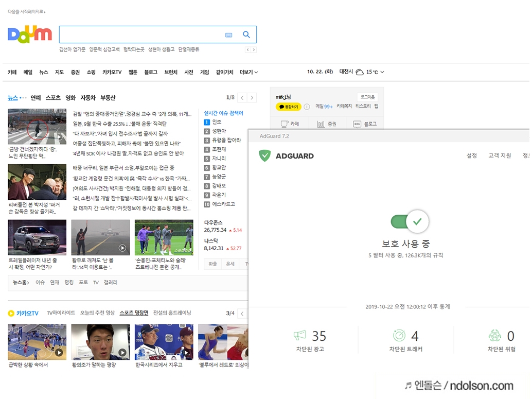Open AdGuard 고객 지원 menu

pyautogui.click(x=500, y=155)
